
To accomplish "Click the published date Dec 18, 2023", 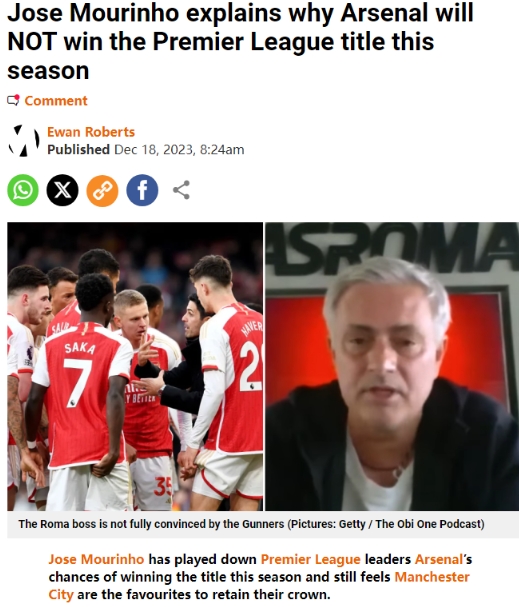I will click(x=179, y=149).
